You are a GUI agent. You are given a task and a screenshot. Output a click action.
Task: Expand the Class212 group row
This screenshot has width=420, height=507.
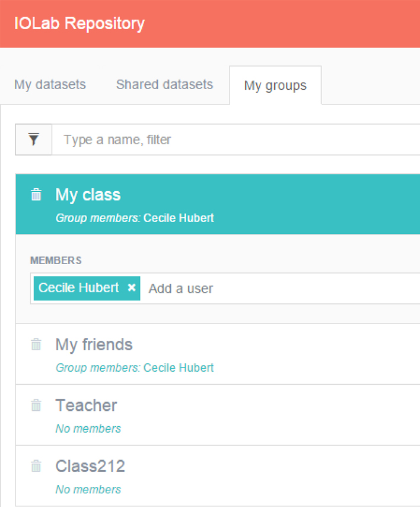[218, 476]
